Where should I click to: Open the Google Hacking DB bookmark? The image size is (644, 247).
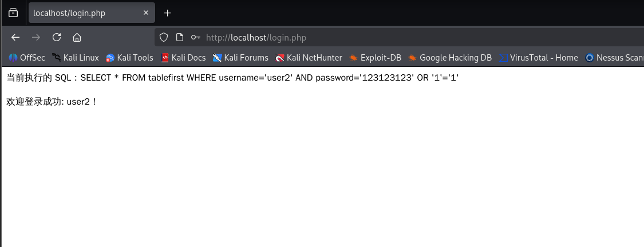[x=450, y=58]
